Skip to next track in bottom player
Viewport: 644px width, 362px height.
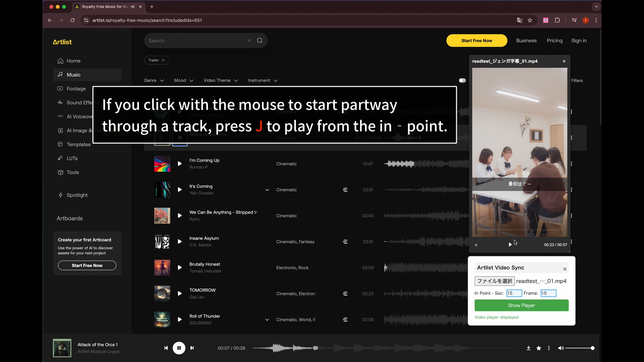point(192,348)
